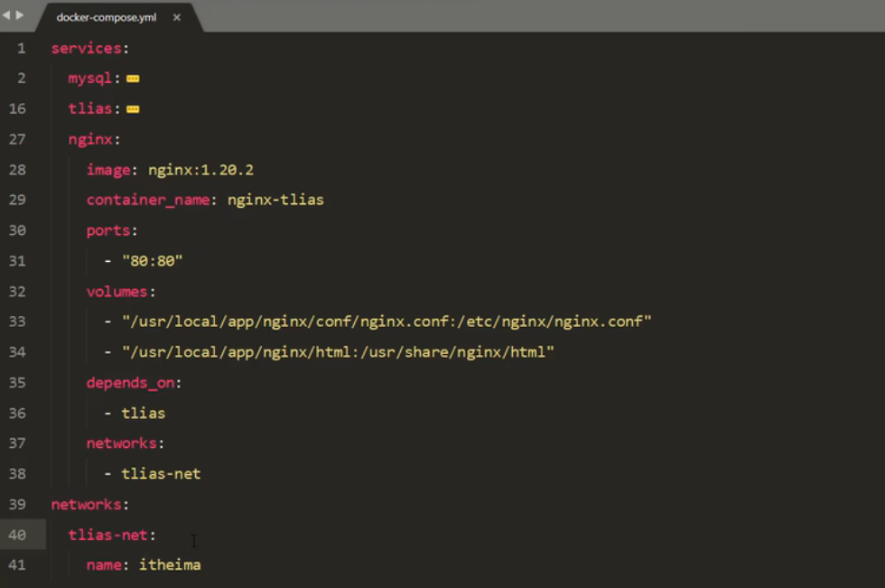This screenshot has height=588, width=885.
Task: Expand the folded tlias section
Action: 133,109
